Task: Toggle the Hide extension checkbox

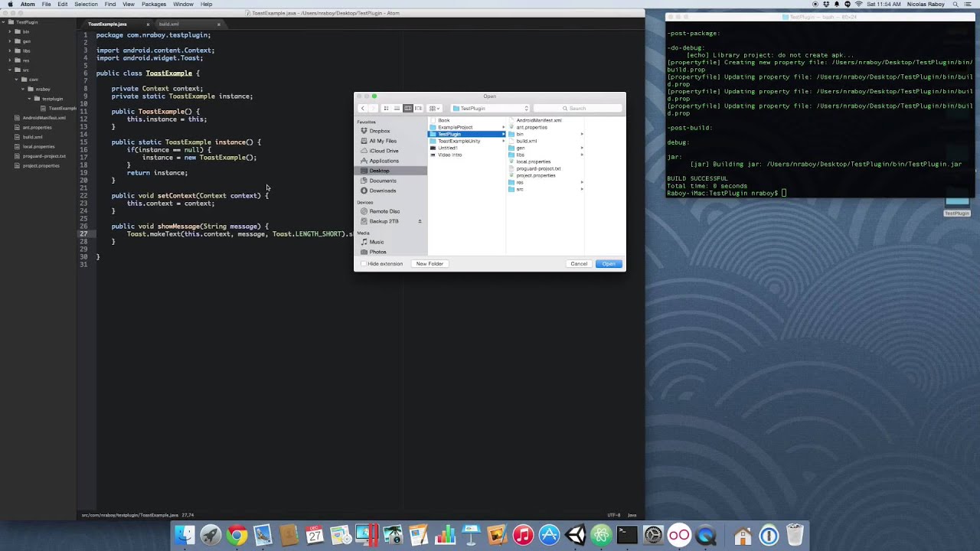Action: point(364,263)
